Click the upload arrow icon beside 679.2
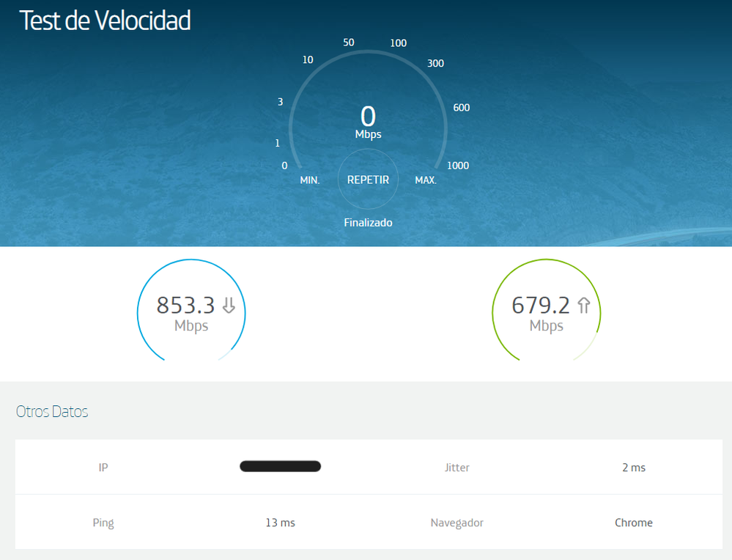The image size is (732, 560). tap(583, 306)
